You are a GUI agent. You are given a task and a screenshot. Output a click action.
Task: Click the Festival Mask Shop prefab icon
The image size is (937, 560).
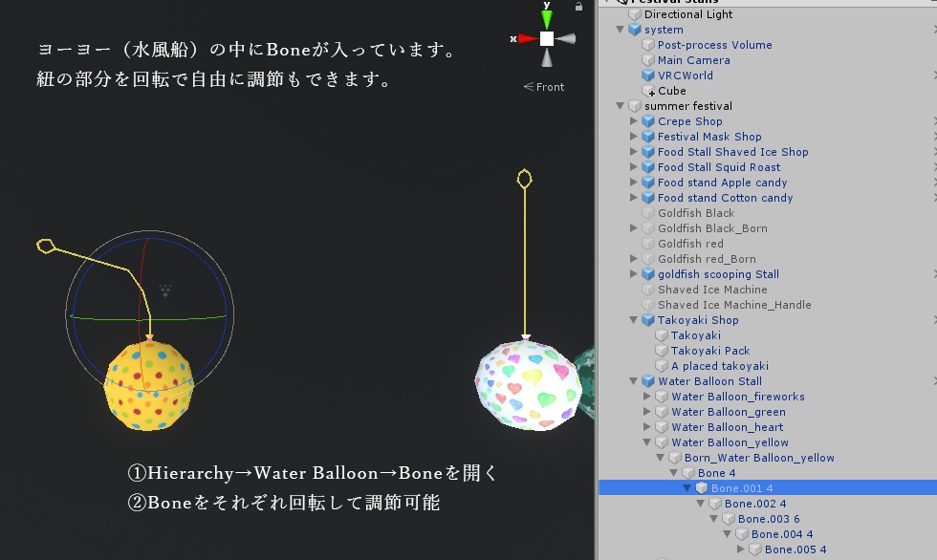pos(648,137)
